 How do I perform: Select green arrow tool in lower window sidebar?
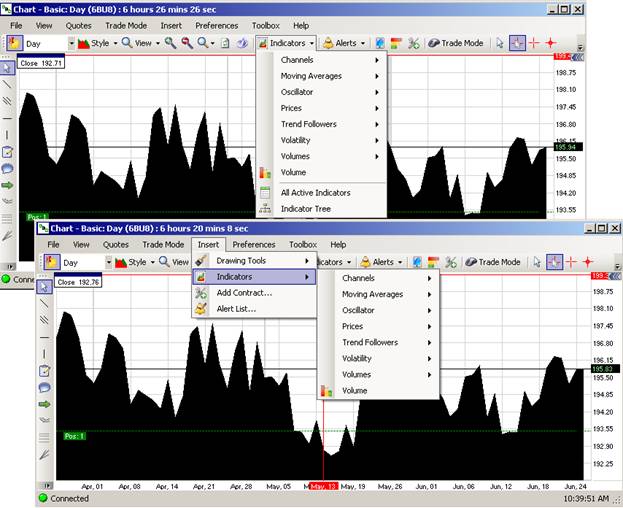pos(44,404)
